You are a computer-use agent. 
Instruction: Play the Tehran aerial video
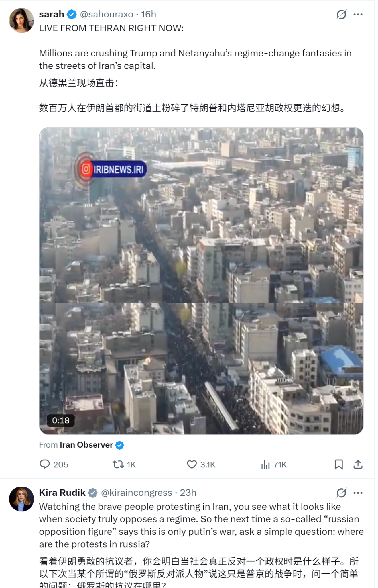(x=201, y=281)
